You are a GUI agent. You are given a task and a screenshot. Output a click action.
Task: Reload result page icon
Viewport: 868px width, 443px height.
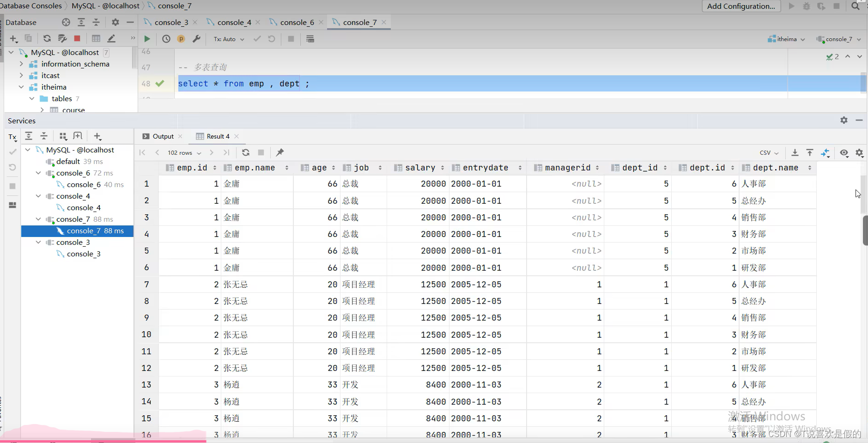[x=246, y=152]
